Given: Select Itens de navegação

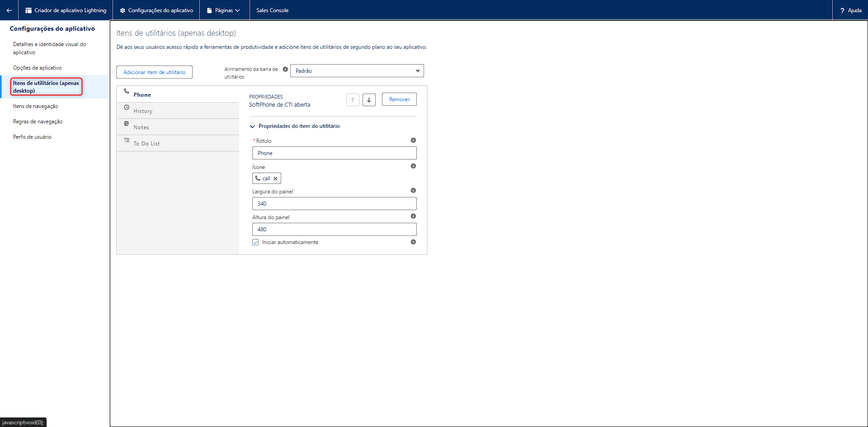Looking at the screenshot, I should tap(55, 106).
